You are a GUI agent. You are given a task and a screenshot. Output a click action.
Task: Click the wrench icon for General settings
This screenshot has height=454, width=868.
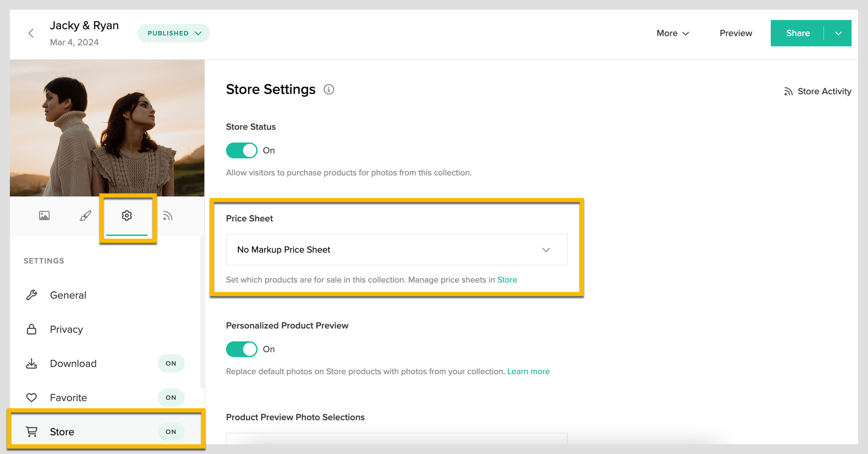[32, 295]
